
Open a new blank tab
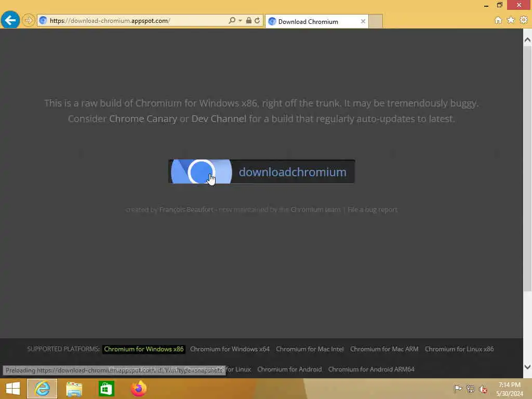tap(376, 21)
